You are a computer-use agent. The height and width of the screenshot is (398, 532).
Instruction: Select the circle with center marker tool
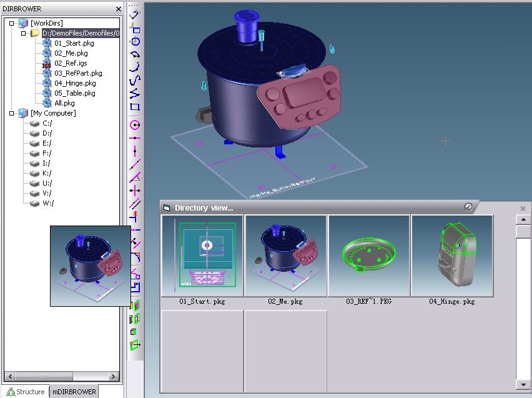click(135, 41)
